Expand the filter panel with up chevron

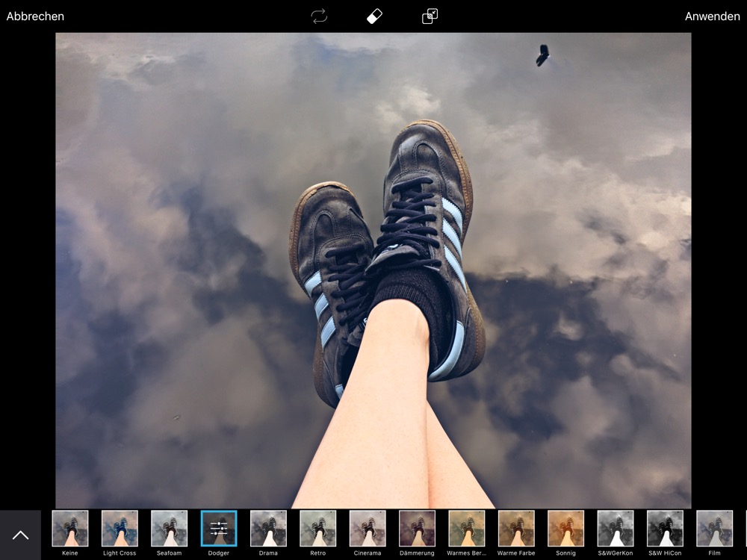(x=20, y=535)
